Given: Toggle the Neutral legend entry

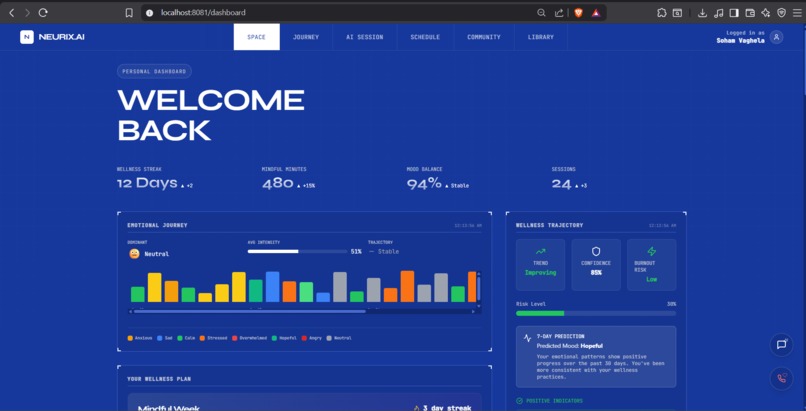Looking at the screenshot, I should point(339,338).
